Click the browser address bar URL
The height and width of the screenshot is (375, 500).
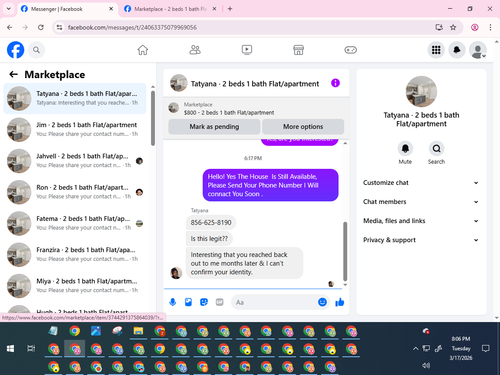(132, 27)
